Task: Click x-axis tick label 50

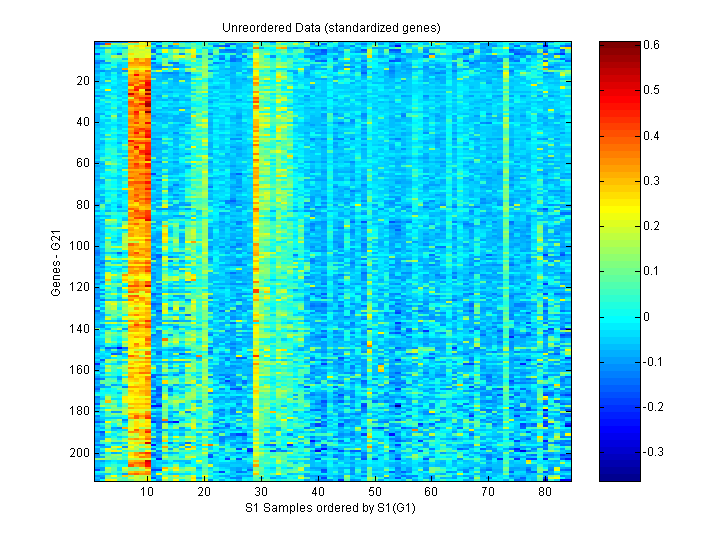Action: point(374,493)
